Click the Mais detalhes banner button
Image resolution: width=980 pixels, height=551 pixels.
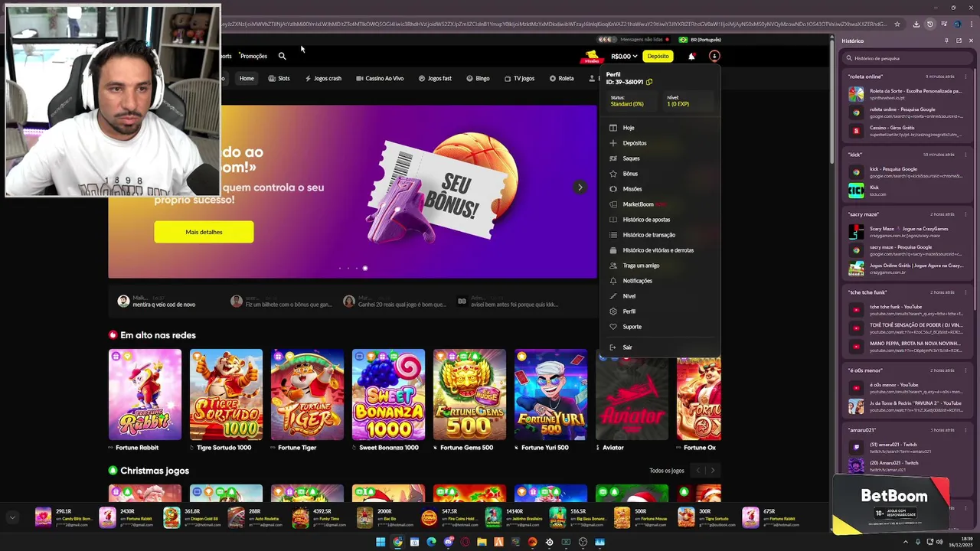coord(204,232)
